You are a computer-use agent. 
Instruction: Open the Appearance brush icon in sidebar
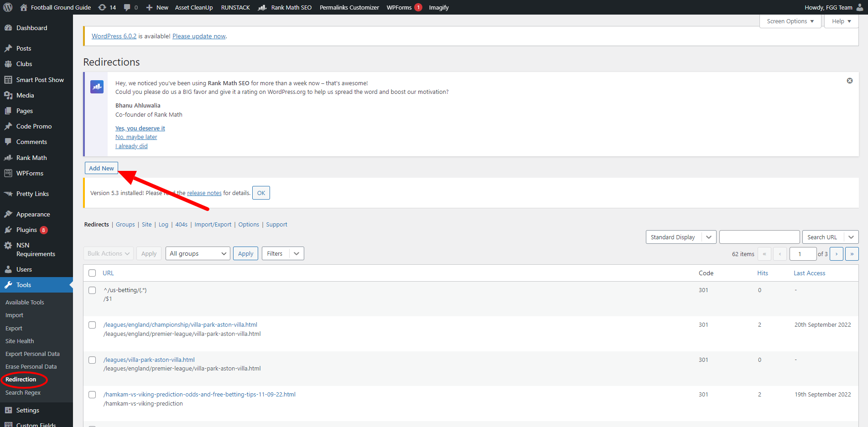[x=8, y=214]
